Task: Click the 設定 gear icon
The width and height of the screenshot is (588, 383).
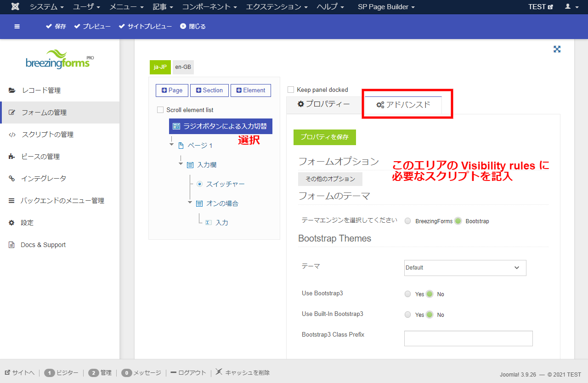Action: point(12,223)
